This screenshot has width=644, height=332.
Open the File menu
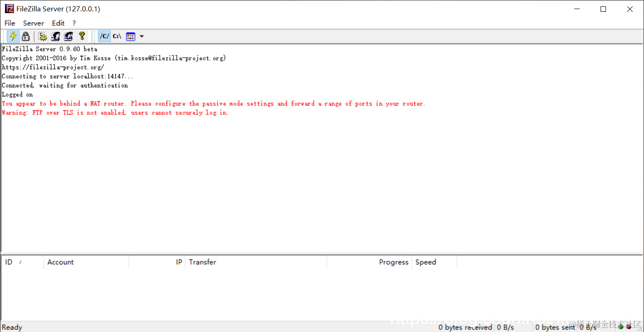click(10, 23)
